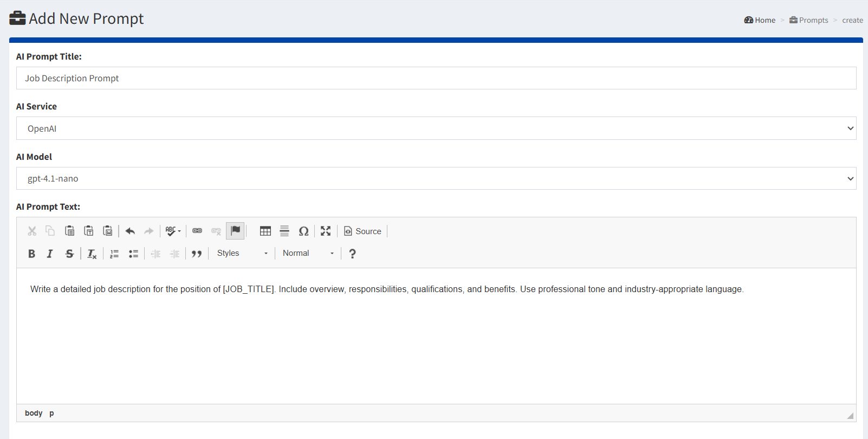
Task: Toggle Strikethrough formatting
Action: click(69, 254)
